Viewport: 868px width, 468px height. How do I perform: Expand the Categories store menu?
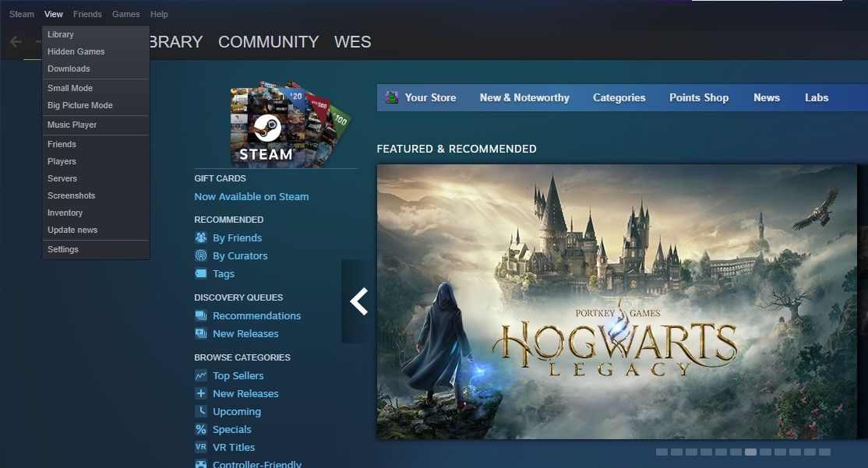point(619,97)
